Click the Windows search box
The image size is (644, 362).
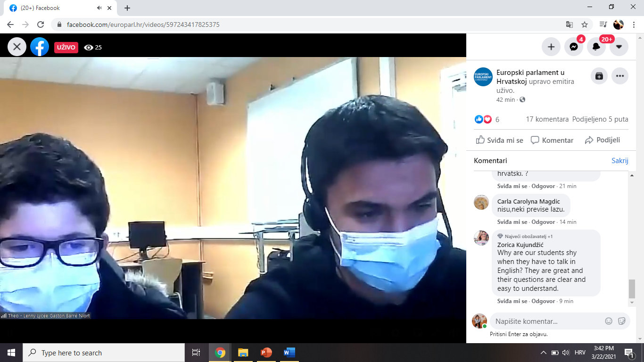coord(104,353)
